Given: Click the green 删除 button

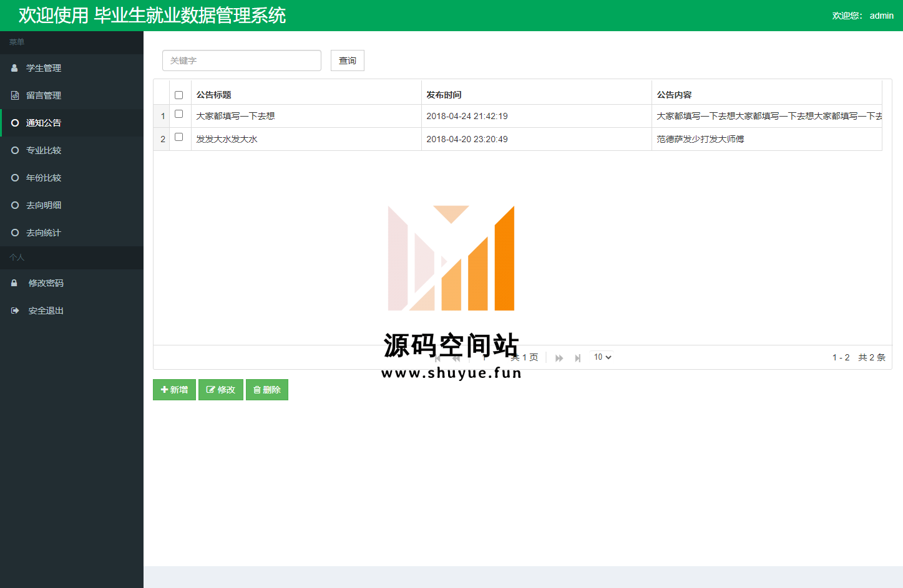Looking at the screenshot, I should tap(267, 390).
